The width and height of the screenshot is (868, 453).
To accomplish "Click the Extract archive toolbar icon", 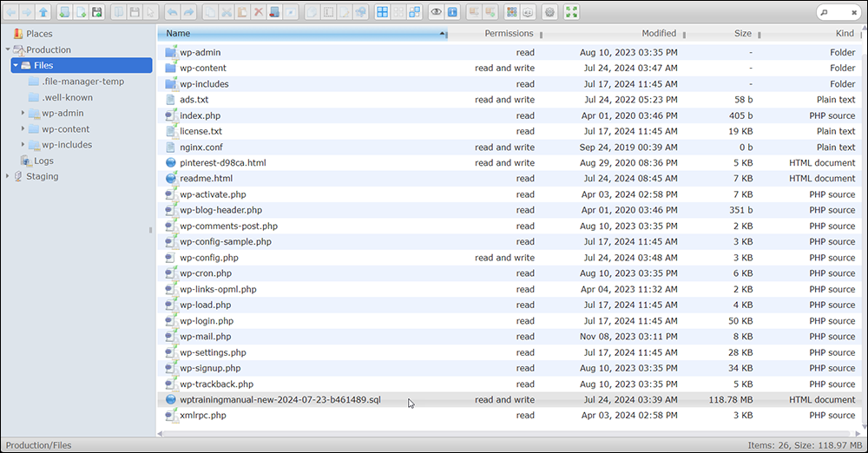I will (x=474, y=11).
